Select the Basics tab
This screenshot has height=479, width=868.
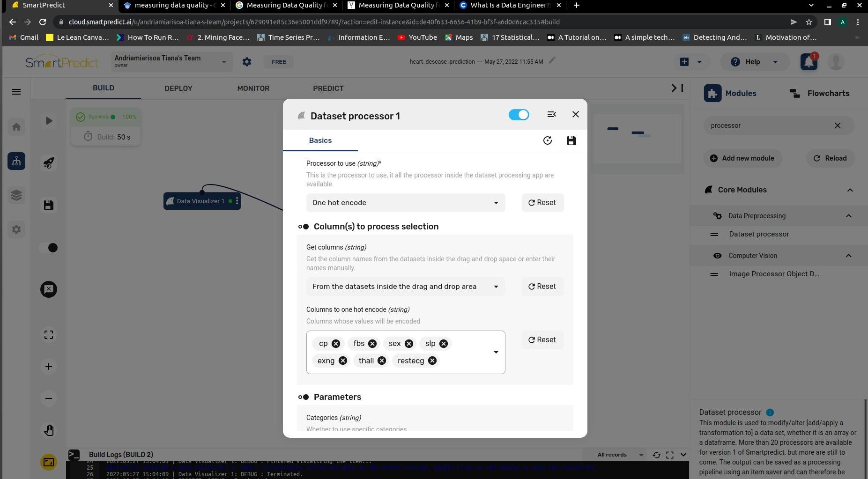coord(320,140)
